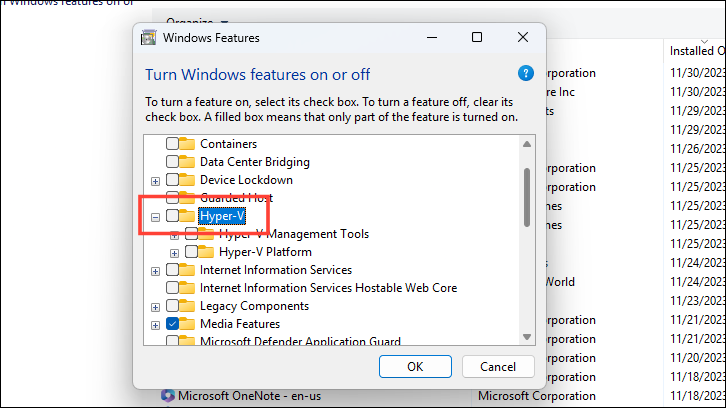Click the Media Features folder icon
The image size is (726, 408).
187,324
